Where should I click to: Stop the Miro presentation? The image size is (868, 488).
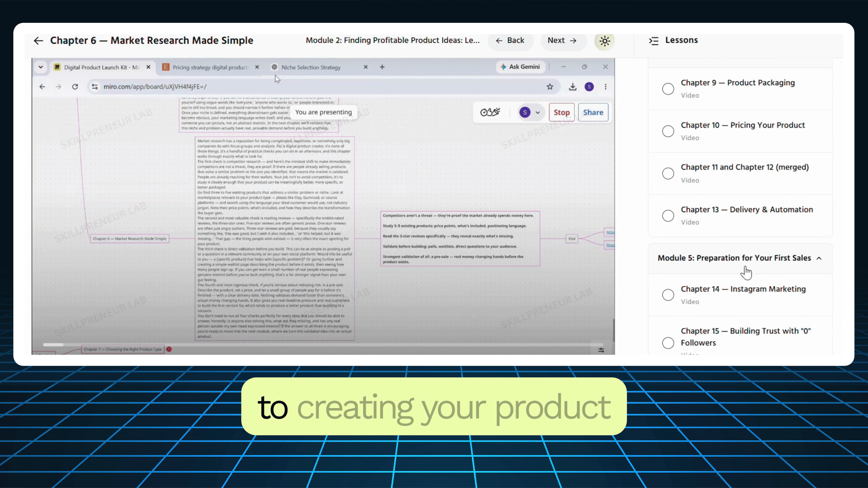(x=561, y=113)
